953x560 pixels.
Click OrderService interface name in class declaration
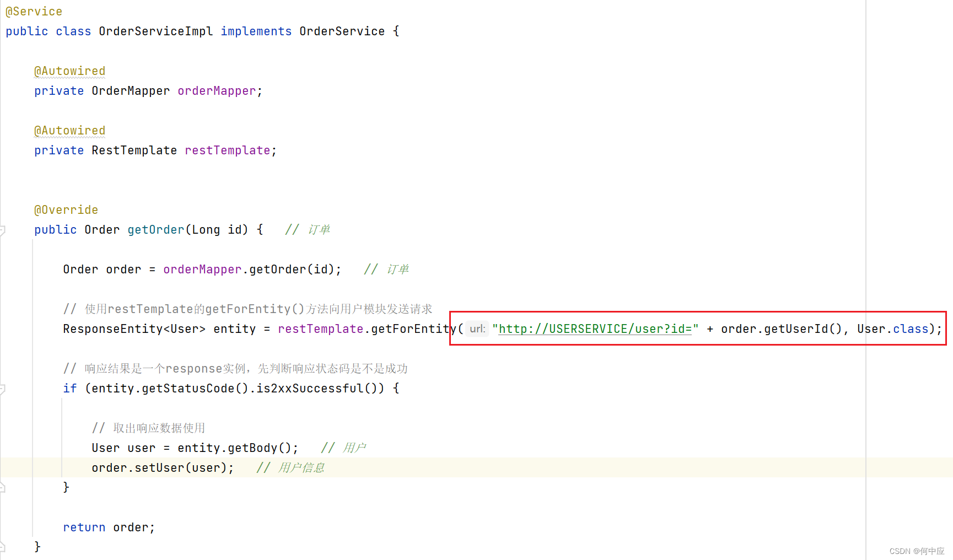[x=342, y=31]
